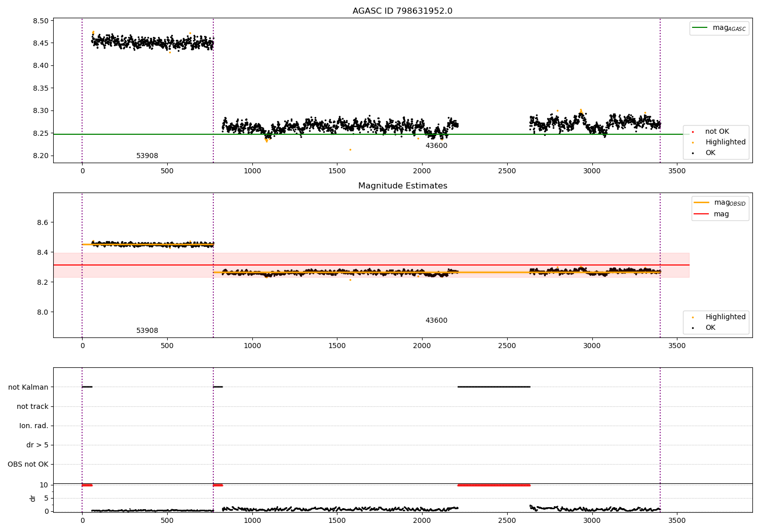Click the title "AGASC ID 798631952.0"

pyautogui.click(x=402, y=11)
